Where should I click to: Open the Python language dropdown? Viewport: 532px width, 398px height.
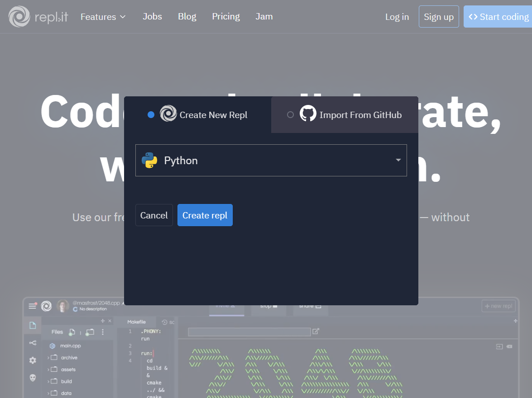271,161
